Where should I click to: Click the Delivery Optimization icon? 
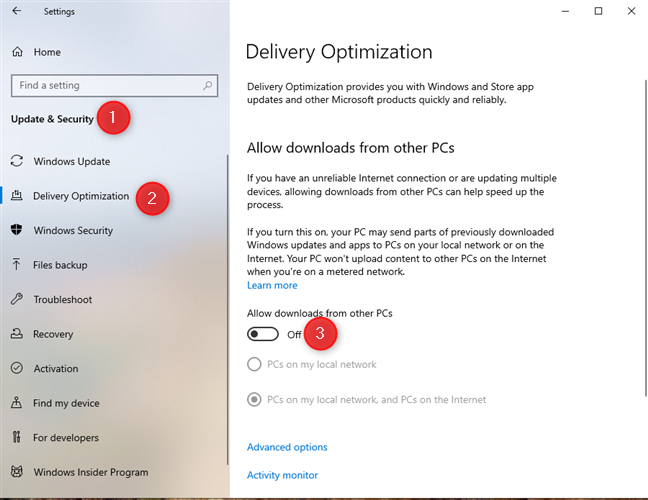(17, 195)
